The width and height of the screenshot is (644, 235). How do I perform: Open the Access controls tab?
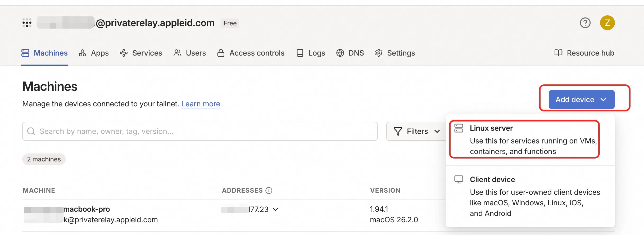251,53
